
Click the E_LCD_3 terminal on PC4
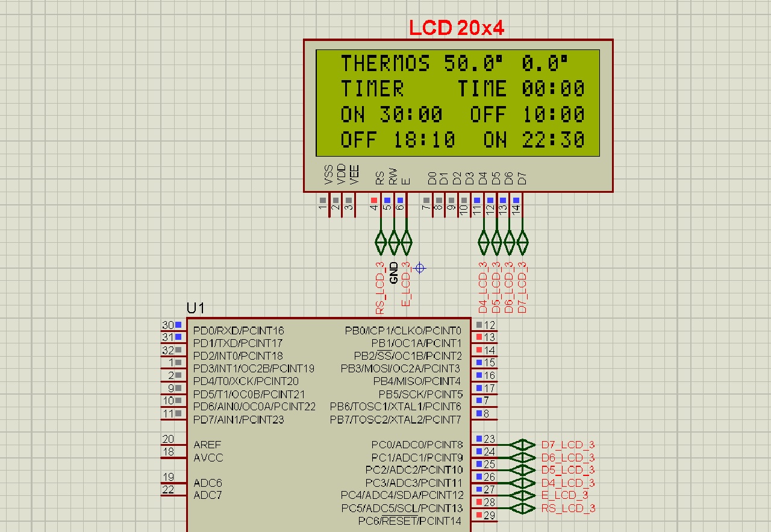[x=522, y=495]
